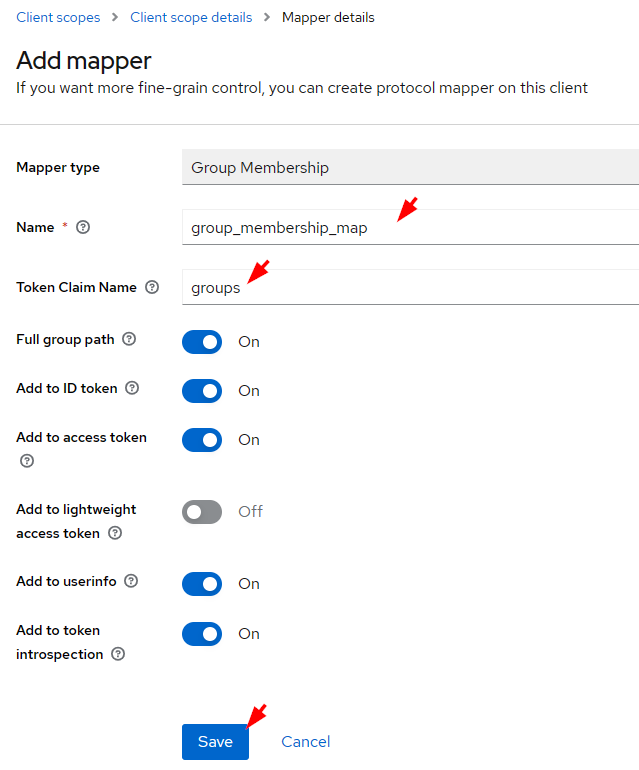The width and height of the screenshot is (639, 770).
Task: Click help icon next to Name label
Action: click(83, 227)
